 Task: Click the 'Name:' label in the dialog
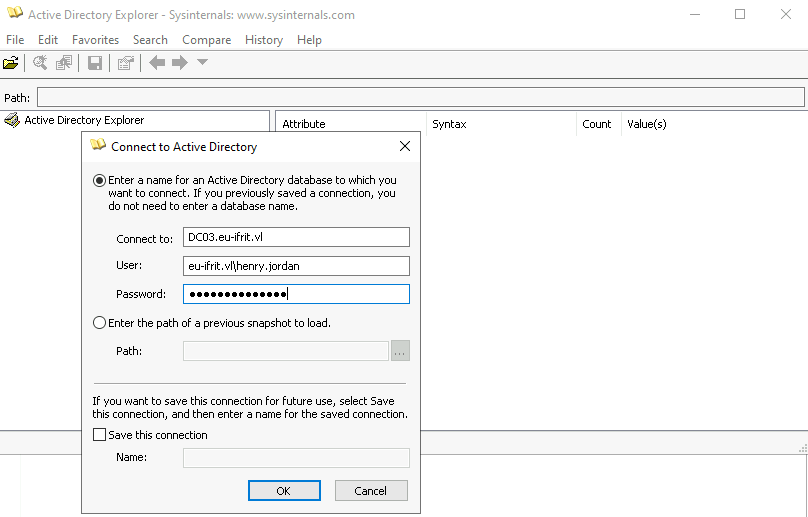click(131, 457)
